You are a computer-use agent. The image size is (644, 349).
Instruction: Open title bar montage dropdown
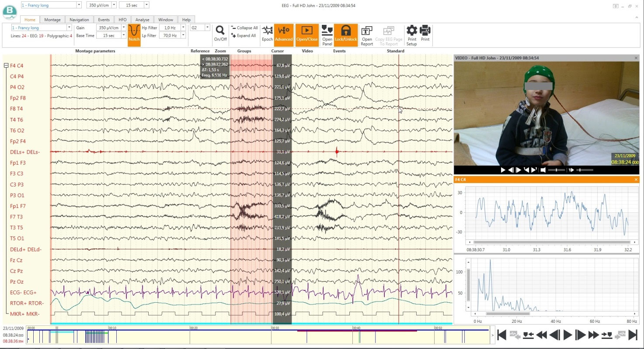click(x=79, y=5)
